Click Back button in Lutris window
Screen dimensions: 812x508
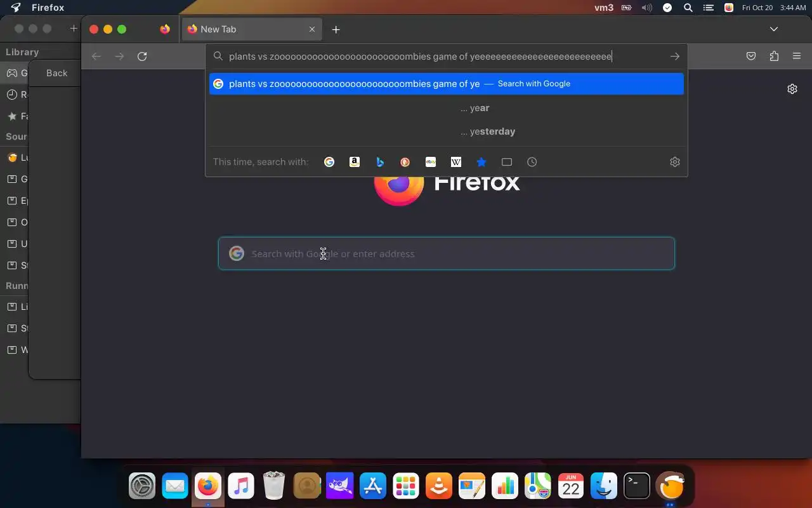[56, 73]
